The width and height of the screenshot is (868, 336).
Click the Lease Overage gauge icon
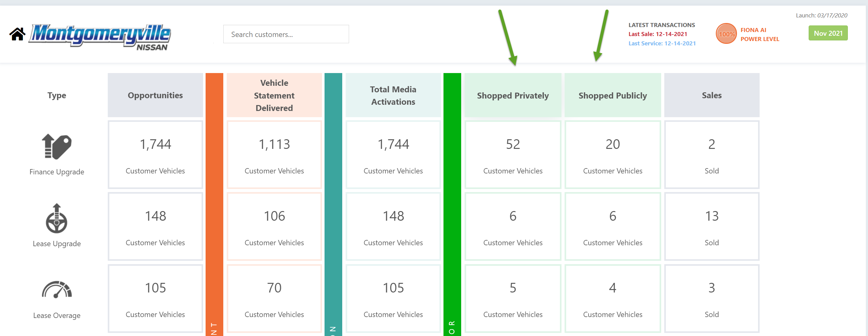(57, 290)
